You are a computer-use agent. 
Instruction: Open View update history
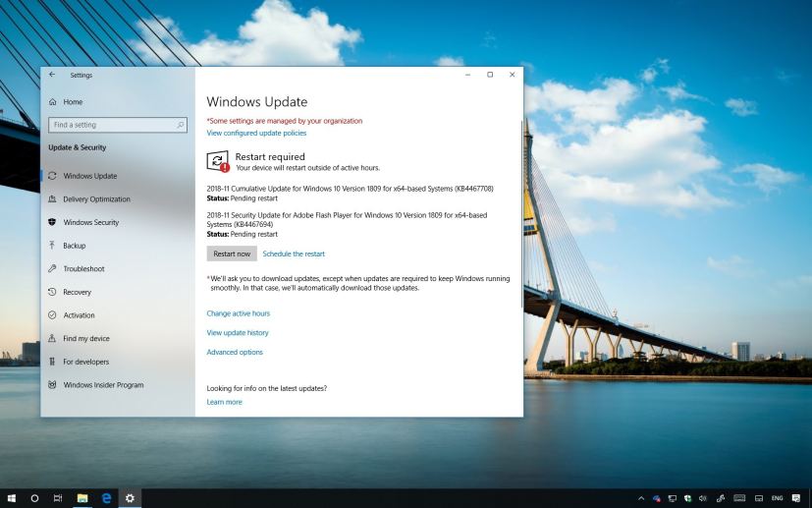(x=238, y=333)
